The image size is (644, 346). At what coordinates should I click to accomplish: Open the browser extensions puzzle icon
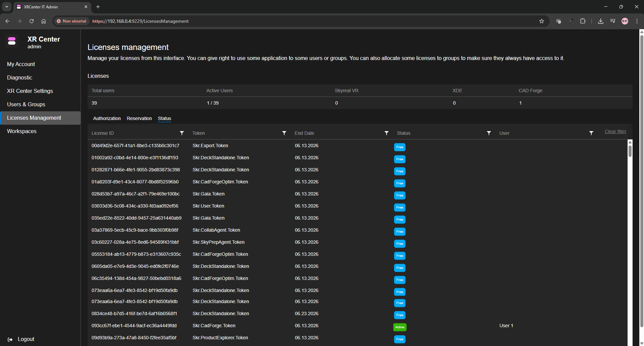pyautogui.click(x=583, y=21)
